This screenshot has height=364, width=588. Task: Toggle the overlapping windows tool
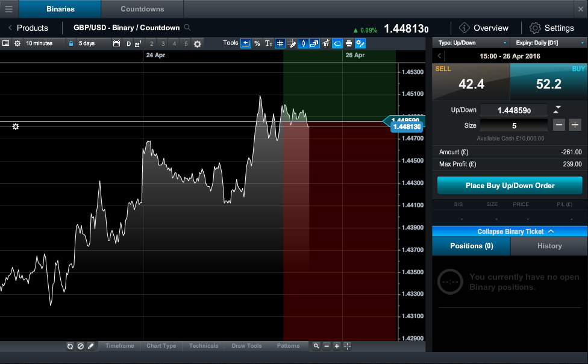tap(314, 43)
